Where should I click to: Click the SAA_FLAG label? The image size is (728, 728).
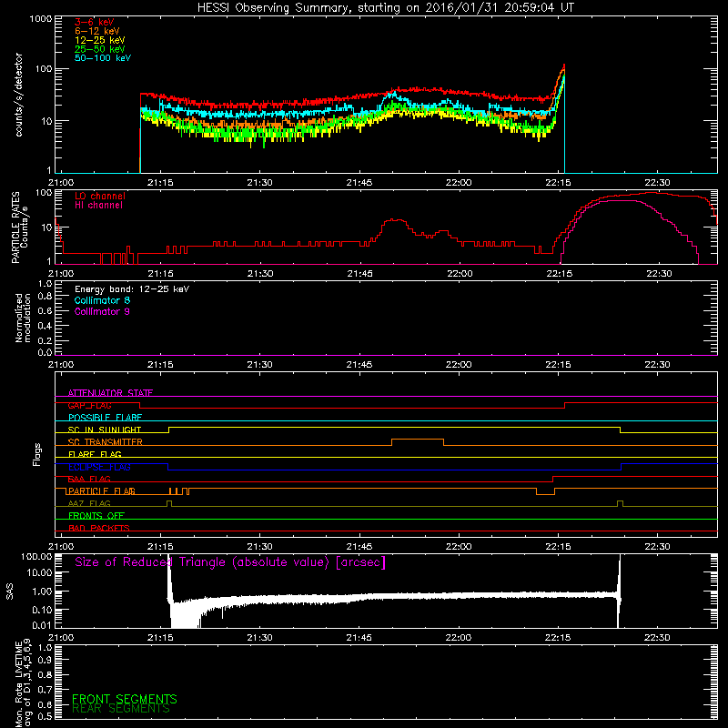coord(89,480)
